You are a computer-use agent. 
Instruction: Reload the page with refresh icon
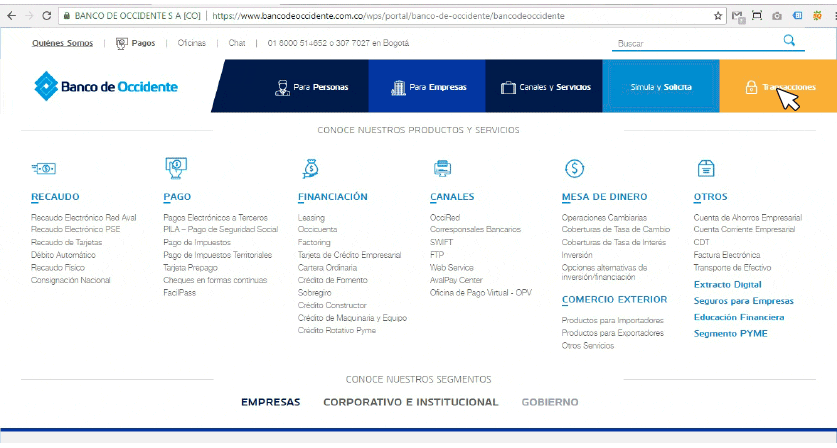pyautogui.click(x=46, y=15)
